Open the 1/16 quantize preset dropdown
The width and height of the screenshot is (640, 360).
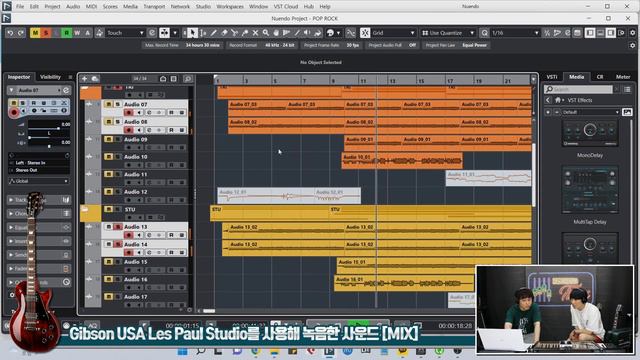[516, 33]
